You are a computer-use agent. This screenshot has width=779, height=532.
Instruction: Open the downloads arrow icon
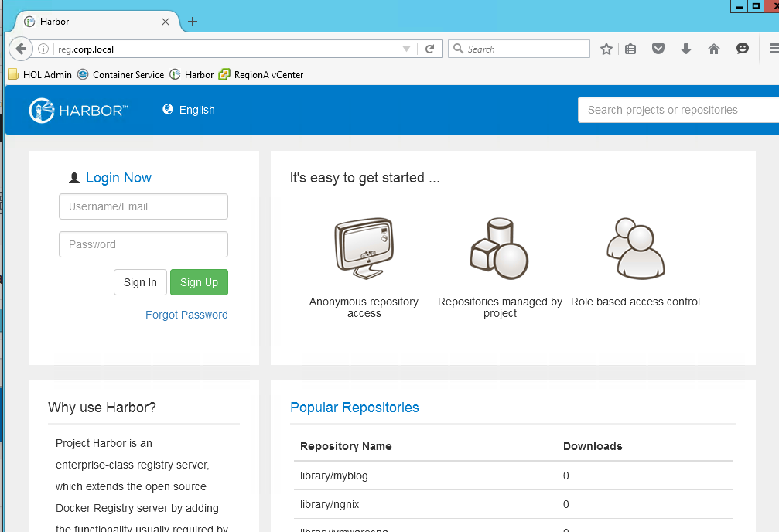(x=686, y=49)
